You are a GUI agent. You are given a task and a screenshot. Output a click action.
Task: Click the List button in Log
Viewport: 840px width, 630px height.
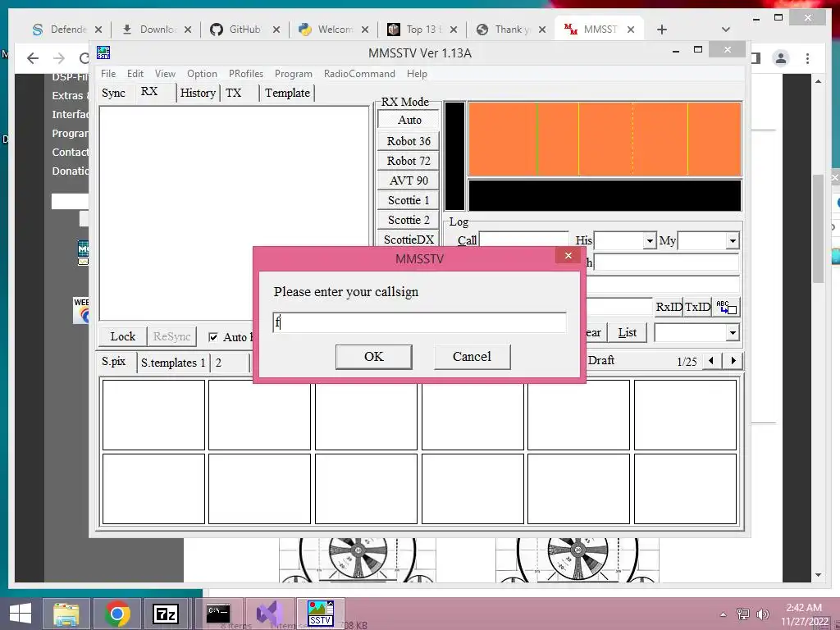[x=628, y=333]
